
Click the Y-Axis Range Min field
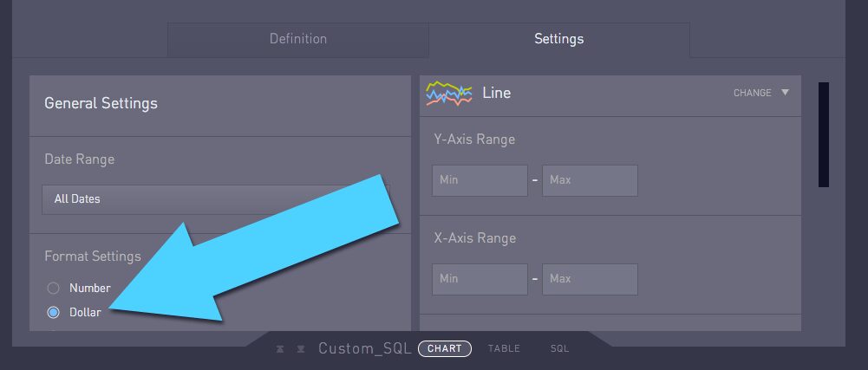pyautogui.click(x=480, y=180)
